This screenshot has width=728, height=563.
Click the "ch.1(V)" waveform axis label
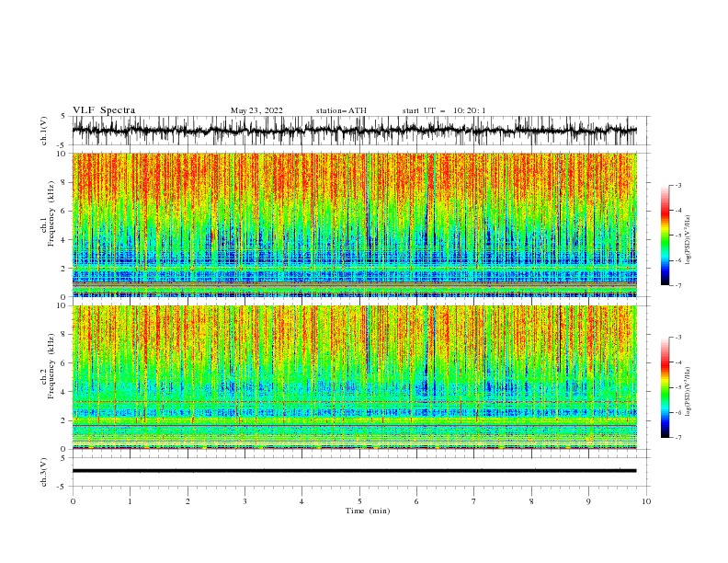click(44, 131)
